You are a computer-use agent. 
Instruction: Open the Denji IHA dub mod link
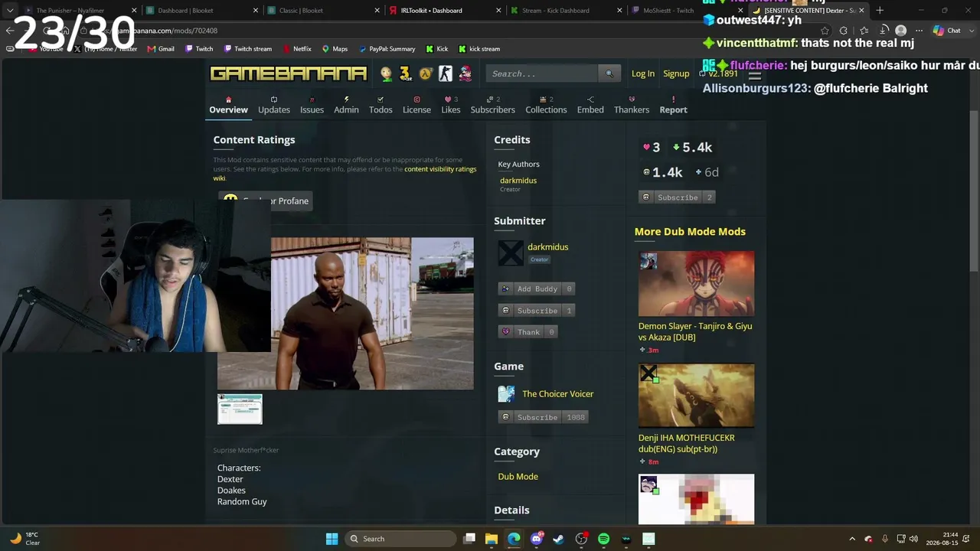(687, 443)
